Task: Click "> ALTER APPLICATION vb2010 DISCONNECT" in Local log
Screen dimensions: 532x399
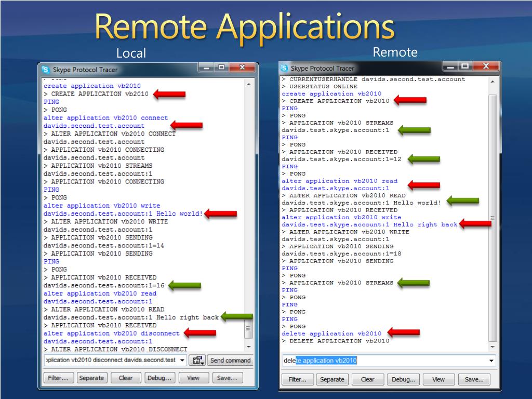Action: 115,349
